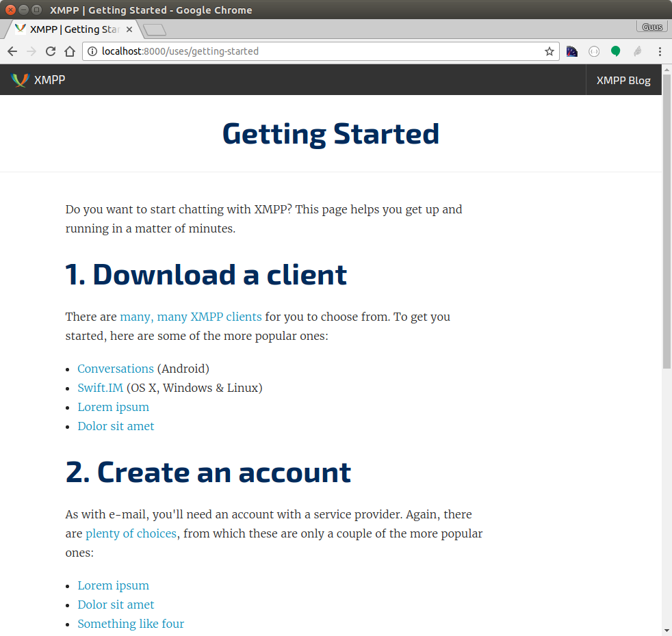
Task: Minimize the Chrome window
Action: pyautogui.click(x=23, y=10)
